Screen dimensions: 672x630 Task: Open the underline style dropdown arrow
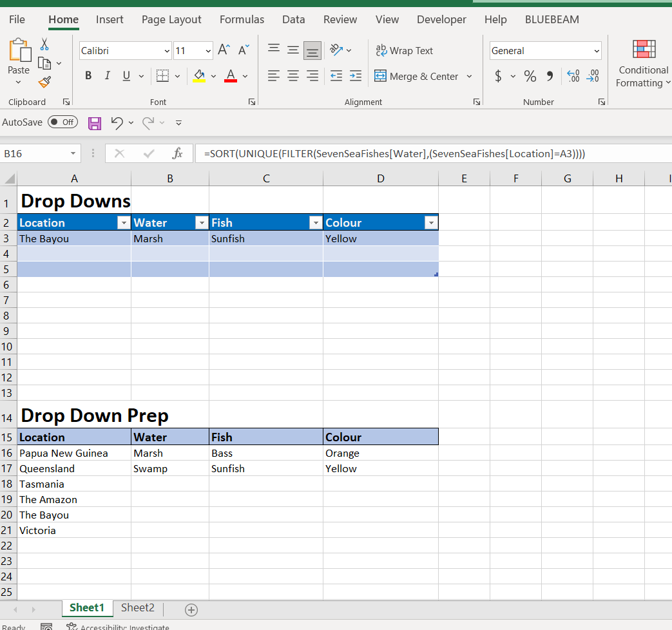pyautogui.click(x=141, y=76)
